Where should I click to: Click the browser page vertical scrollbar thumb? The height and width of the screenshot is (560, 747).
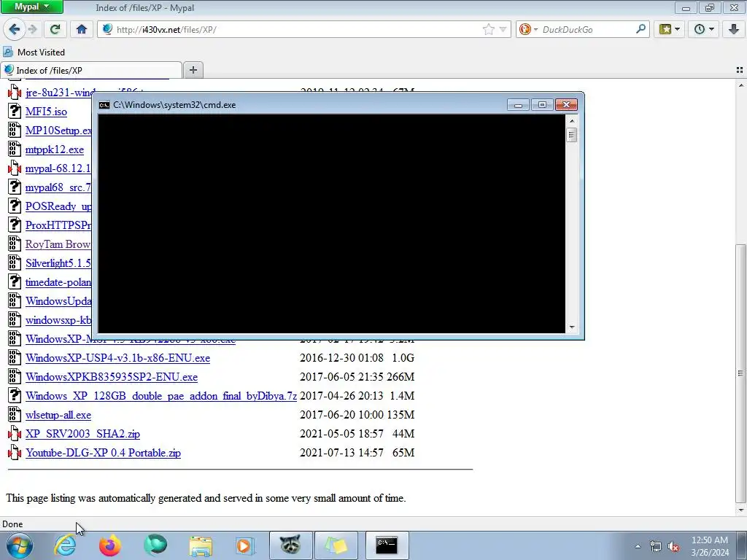coord(740,373)
